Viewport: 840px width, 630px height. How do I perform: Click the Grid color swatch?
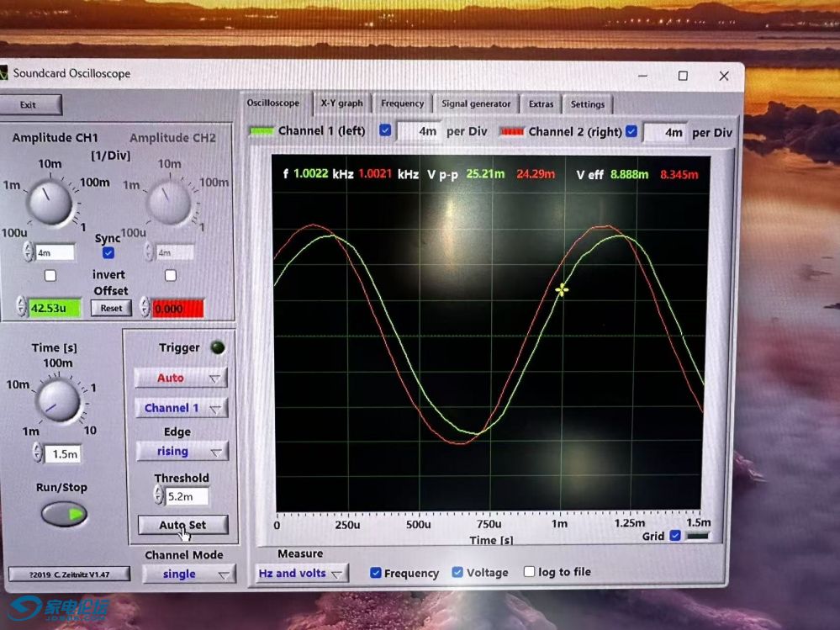coord(697,536)
